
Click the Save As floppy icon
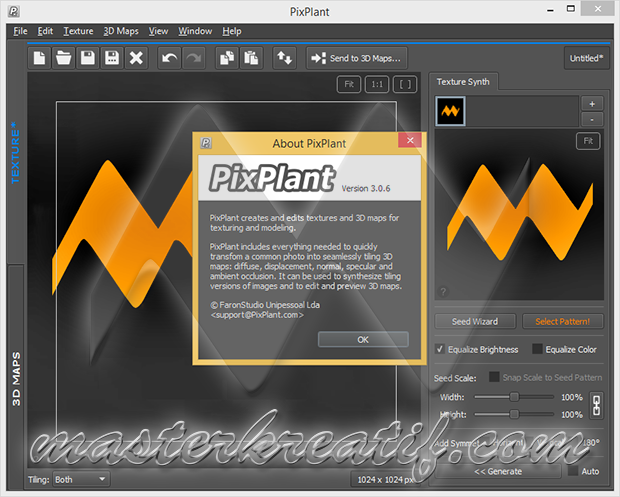point(112,58)
